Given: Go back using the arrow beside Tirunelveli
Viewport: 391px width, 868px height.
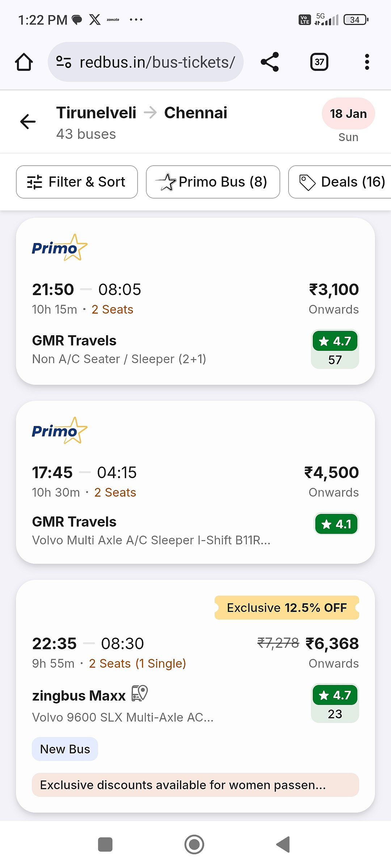Looking at the screenshot, I should (x=28, y=122).
